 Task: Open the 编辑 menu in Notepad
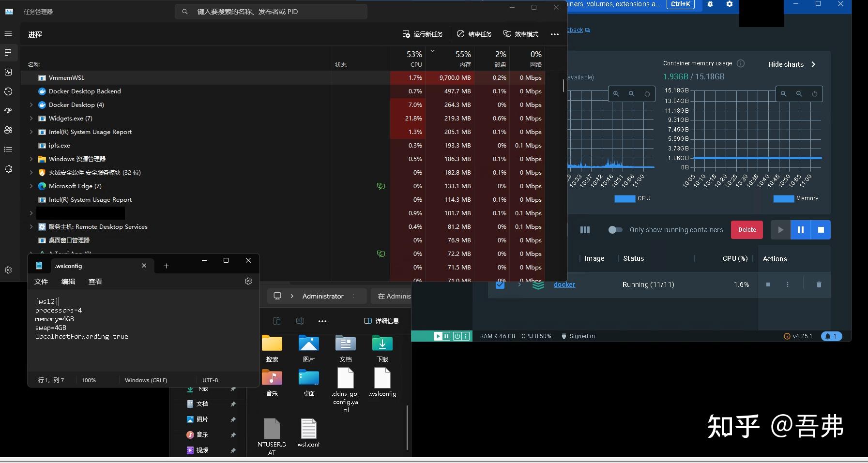[68, 281]
